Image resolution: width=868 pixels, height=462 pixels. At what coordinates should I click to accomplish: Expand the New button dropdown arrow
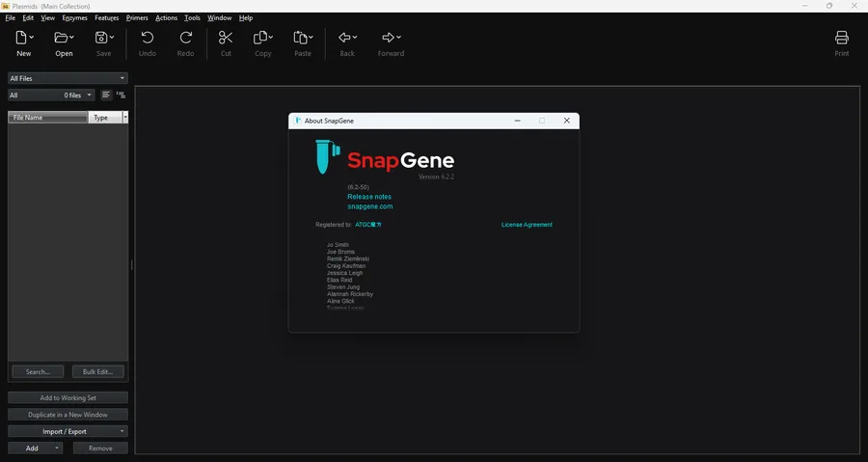tap(32, 37)
